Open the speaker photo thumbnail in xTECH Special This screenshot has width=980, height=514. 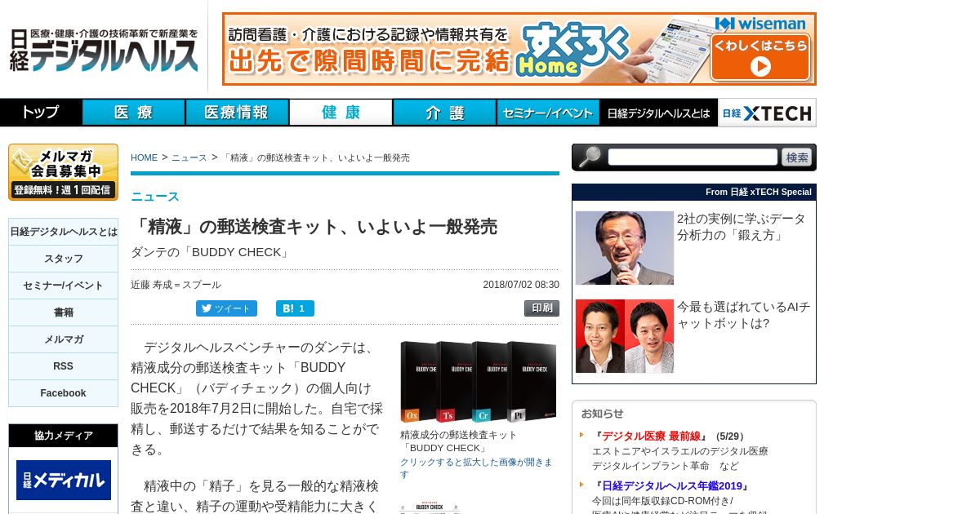(x=625, y=248)
